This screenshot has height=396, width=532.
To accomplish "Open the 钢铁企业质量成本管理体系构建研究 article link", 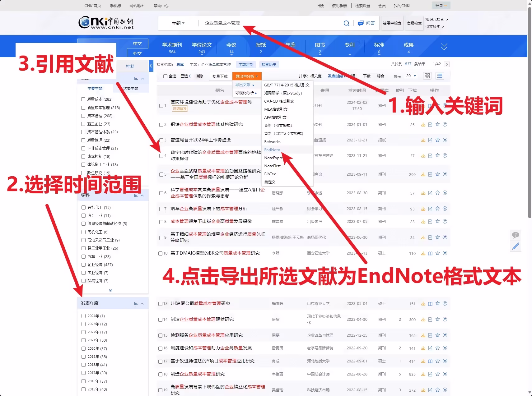I will click(x=207, y=124).
